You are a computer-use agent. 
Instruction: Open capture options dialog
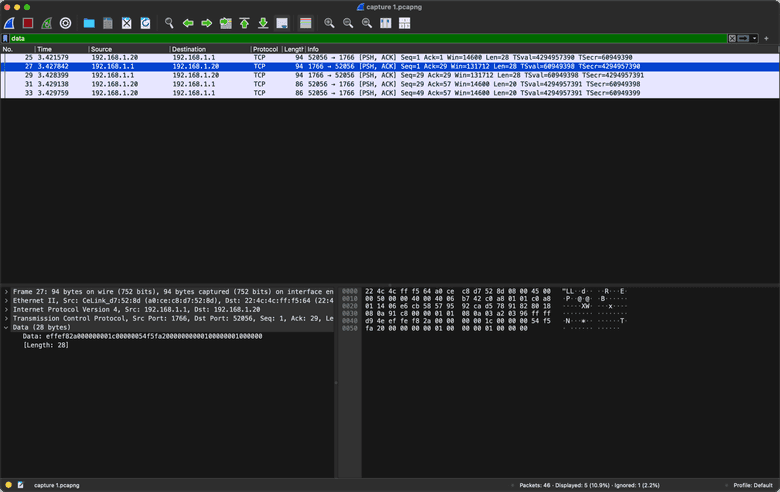tap(65, 23)
